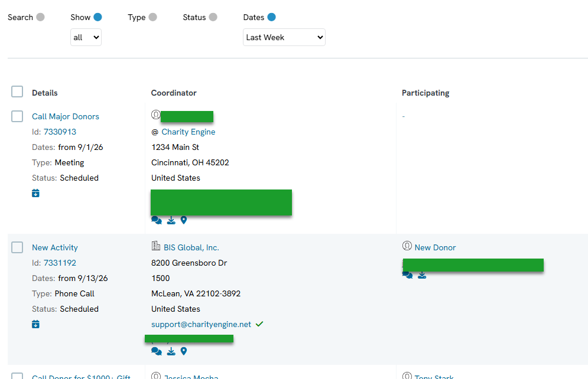Click calendar download icon under Call Major Donors

coord(35,193)
